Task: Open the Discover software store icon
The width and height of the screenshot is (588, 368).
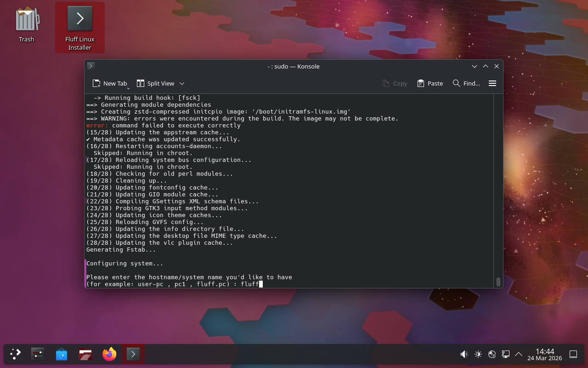Action: [x=62, y=354]
